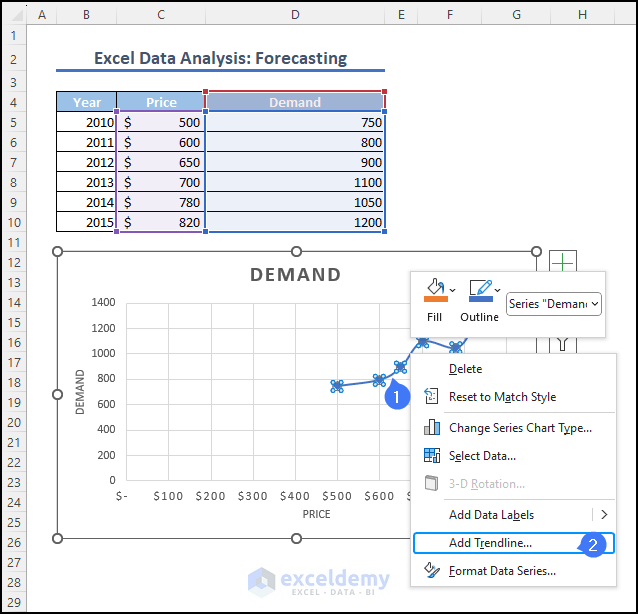
Task: Click the DEMAND chart title
Action: point(295,275)
